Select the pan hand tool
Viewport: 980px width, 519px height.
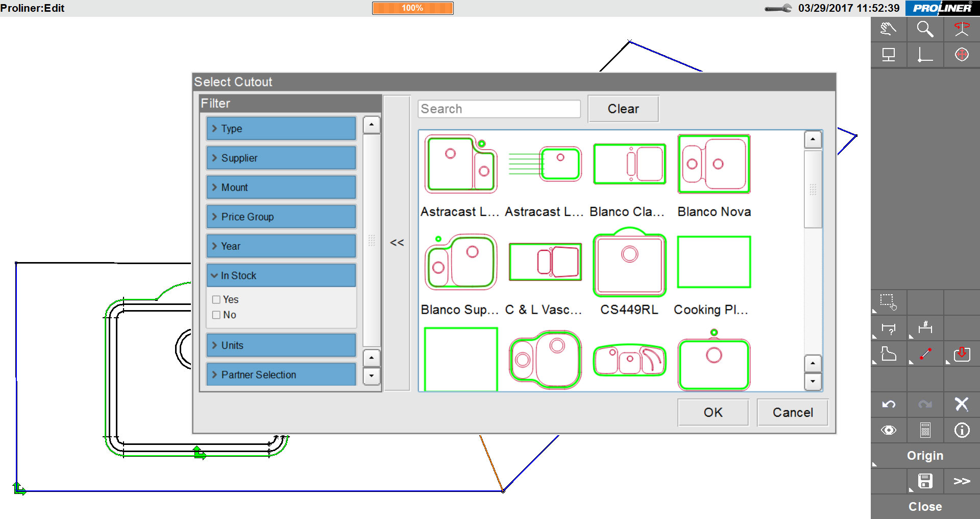(x=888, y=29)
